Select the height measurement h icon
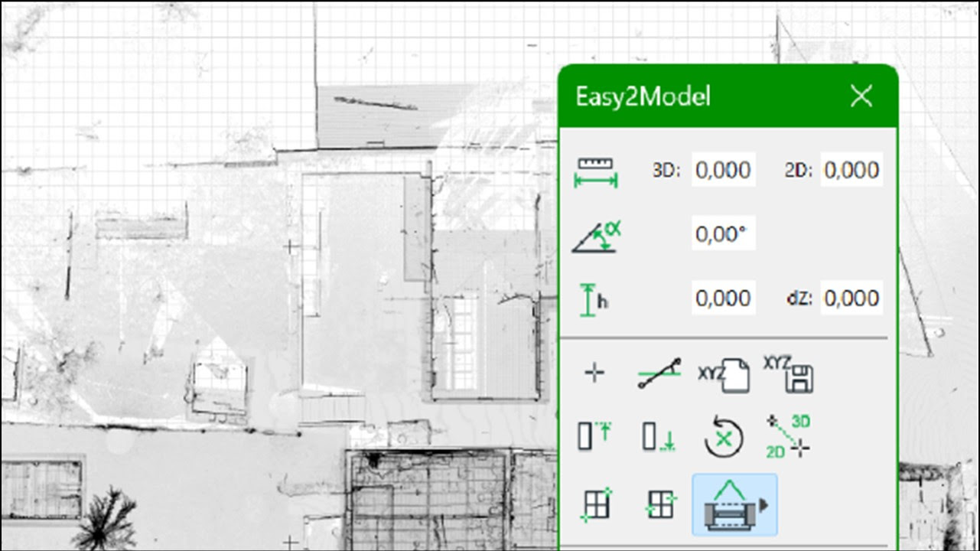The height and width of the screenshot is (551, 980). (x=594, y=299)
